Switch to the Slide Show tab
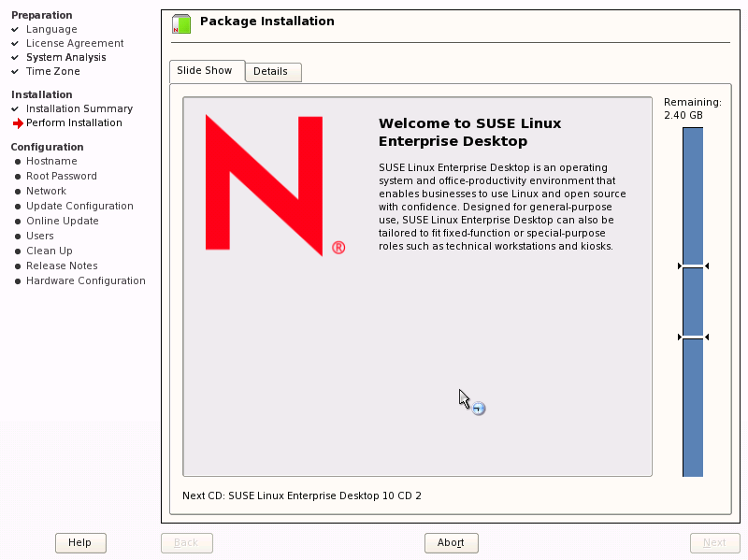This screenshot has height=560, width=748. (x=207, y=71)
